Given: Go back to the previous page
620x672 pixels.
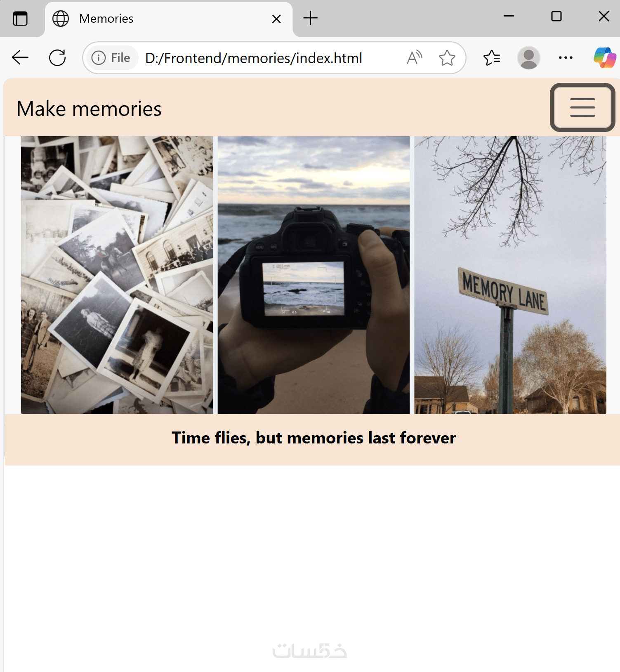Looking at the screenshot, I should (20, 58).
